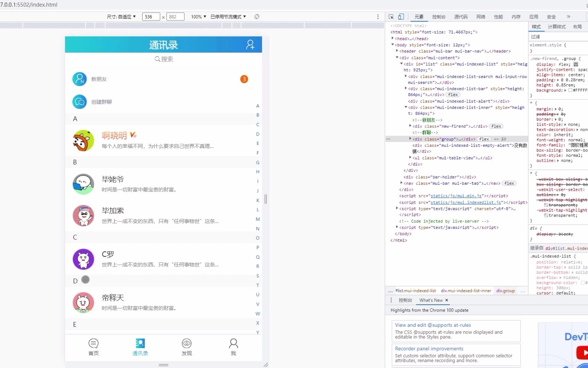Open C罗 avatar
Image resolution: width=588 pixels, height=368 pixels.
pyautogui.click(x=83, y=259)
